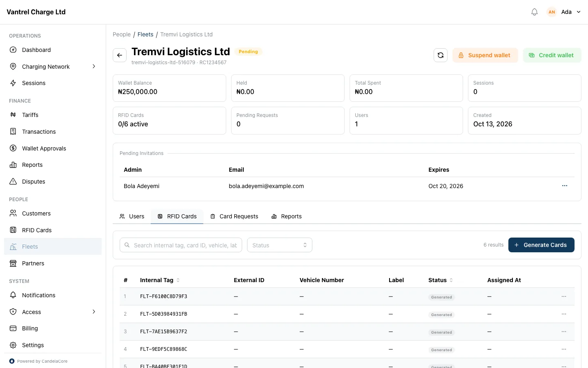Sort by Internal Tag column
The image size is (588, 368).
click(160, 280)
